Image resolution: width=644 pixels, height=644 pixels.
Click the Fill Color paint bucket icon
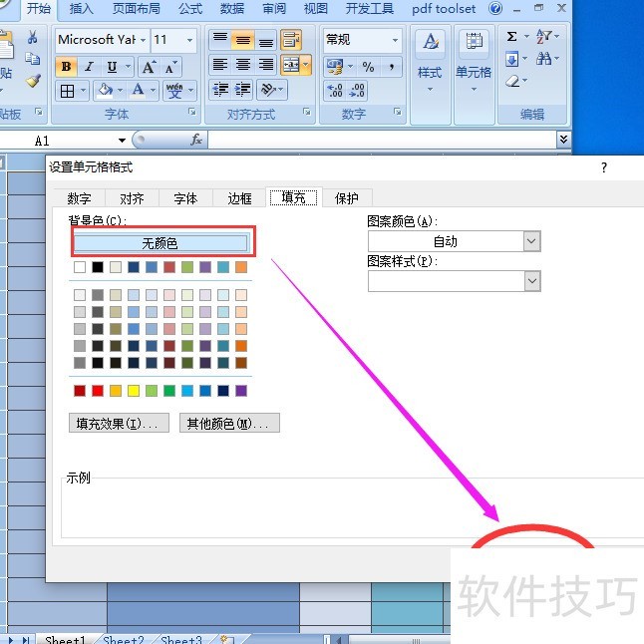tap(105, 91)
